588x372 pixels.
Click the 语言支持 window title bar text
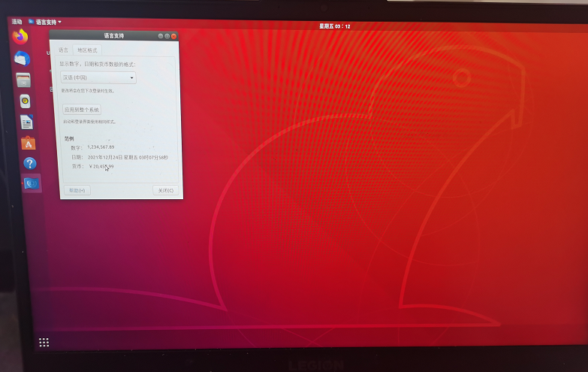[113, 35]
